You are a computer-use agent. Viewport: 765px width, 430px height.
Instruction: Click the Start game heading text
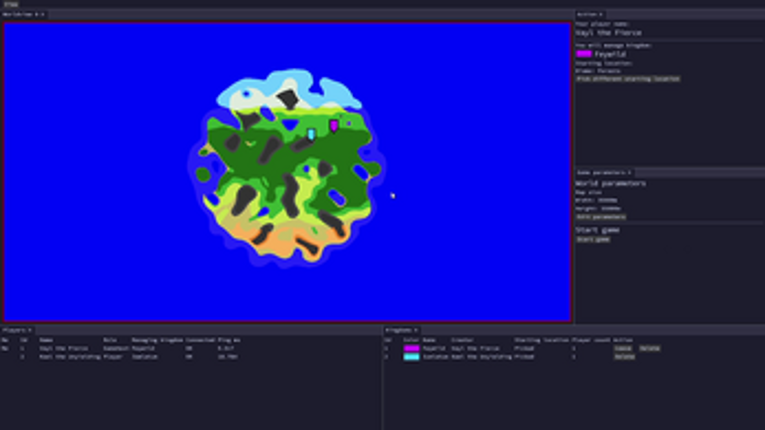[597, 230]
